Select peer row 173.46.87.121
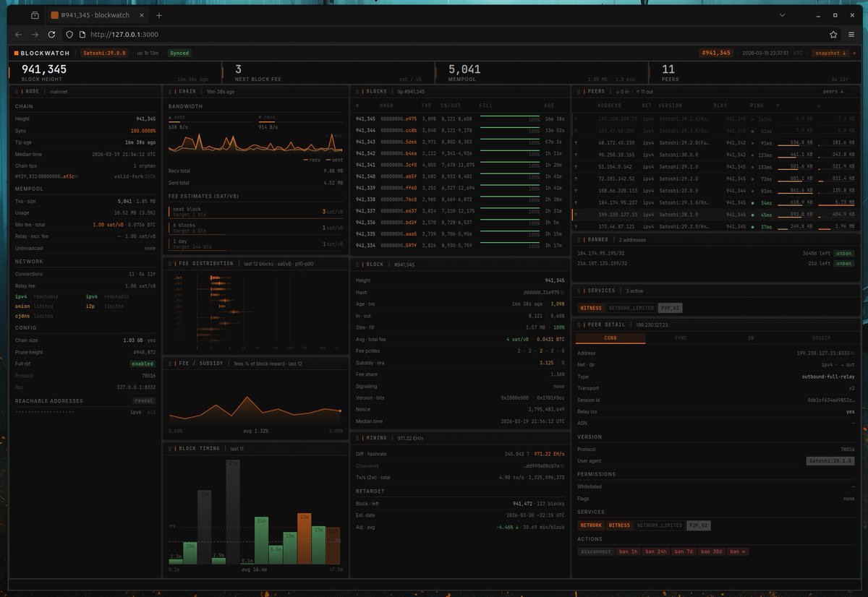Viewport: 868px width, 597px height. (716, 227)
